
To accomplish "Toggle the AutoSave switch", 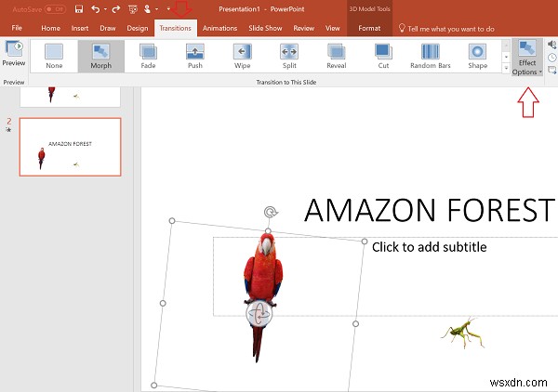I will [55, 9].
